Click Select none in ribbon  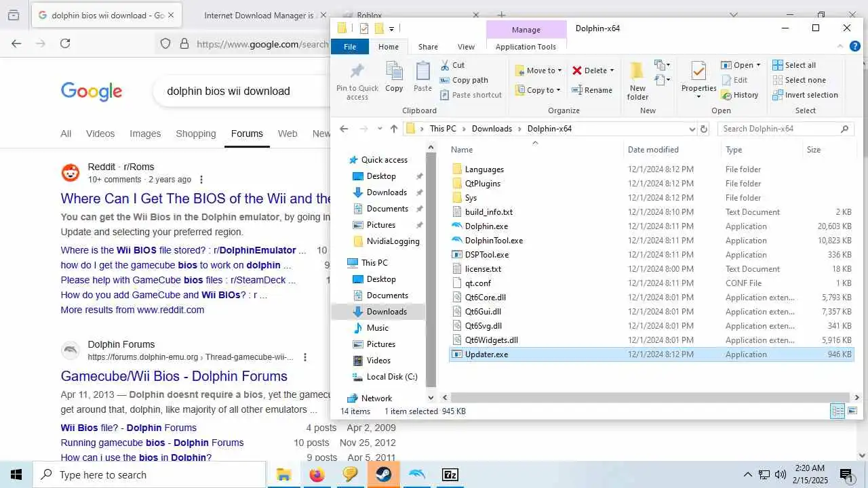coord(800,80)
